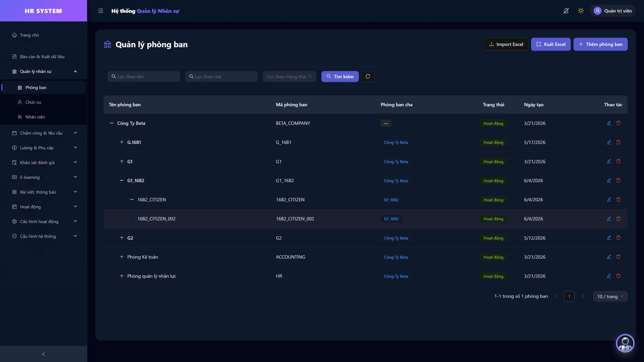Collapse the Công Ty Beta tree node
Screen dimensions: 644x362
tap(112, 123)
